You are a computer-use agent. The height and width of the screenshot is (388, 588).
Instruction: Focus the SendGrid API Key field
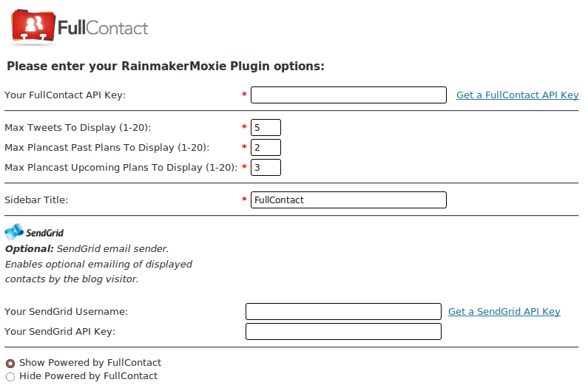tap(343, 332)
